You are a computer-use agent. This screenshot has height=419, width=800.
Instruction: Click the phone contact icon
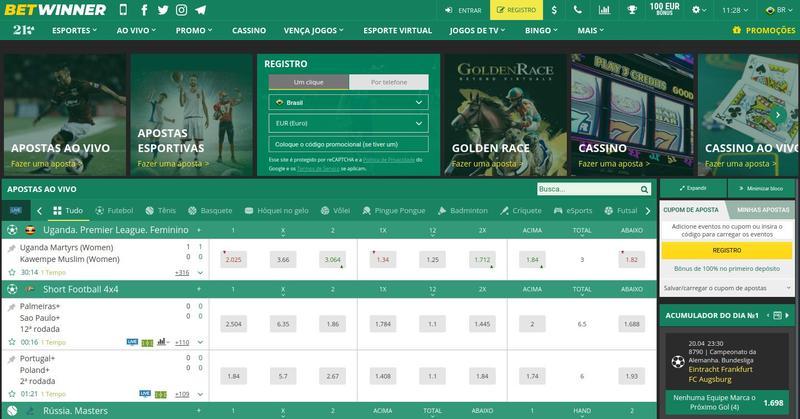tap(578, 10)
